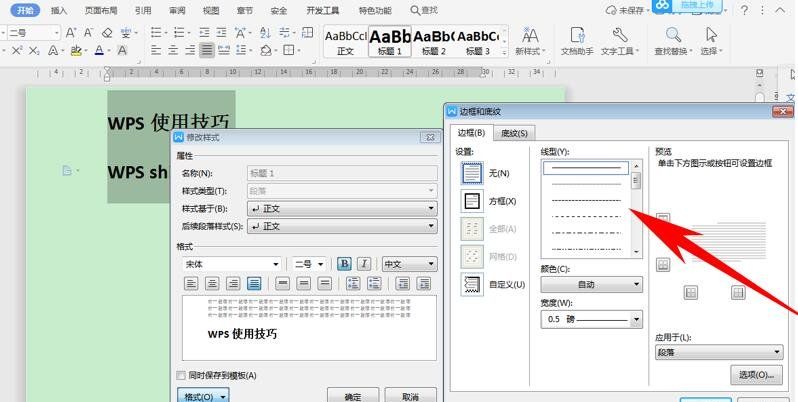The height and width of the screenshot is (402, 798).
Task: Open the 颜色(C) 自动 color dropdown
Action: [x=591, y=284]
